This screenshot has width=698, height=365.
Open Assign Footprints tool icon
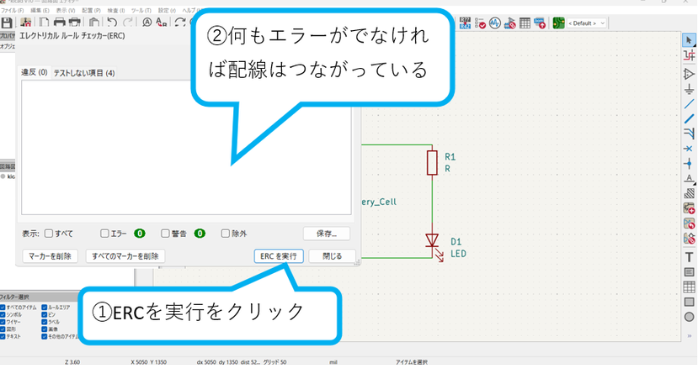[510, 23]
